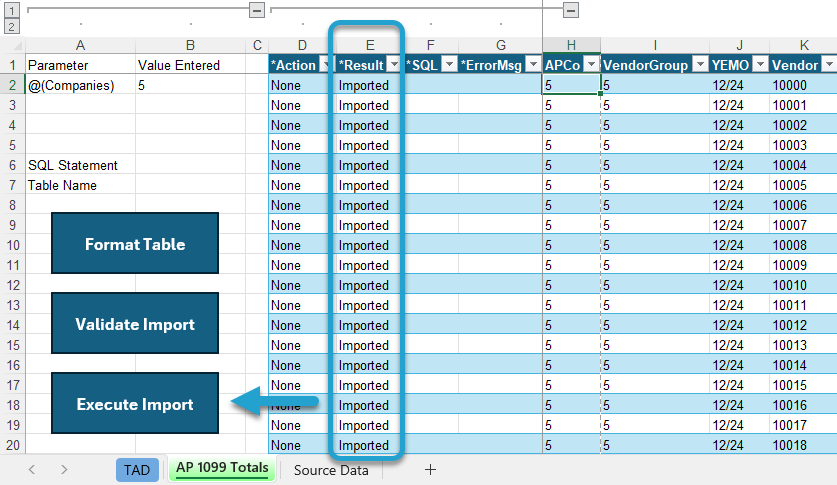
Task: Collapse the first column group with minus button
Action: (x=257, y=10)
